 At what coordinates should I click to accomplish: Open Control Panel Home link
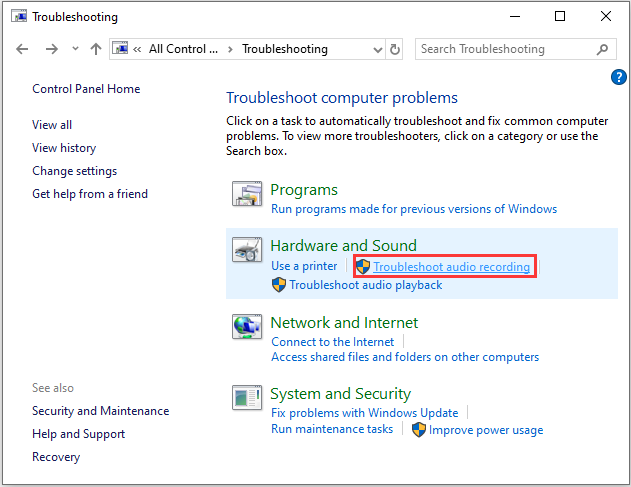(x=86, y=89)
